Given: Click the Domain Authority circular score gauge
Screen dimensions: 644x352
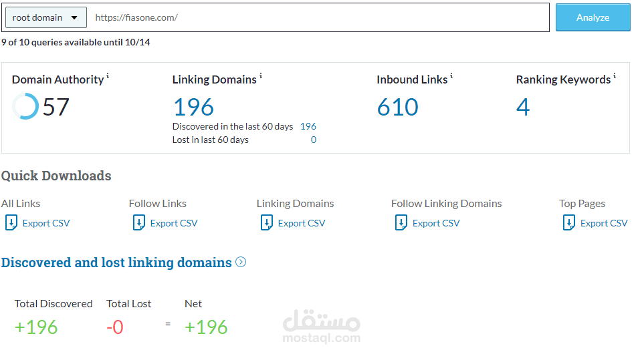Looking at the screenshot, I should [25, 106].
